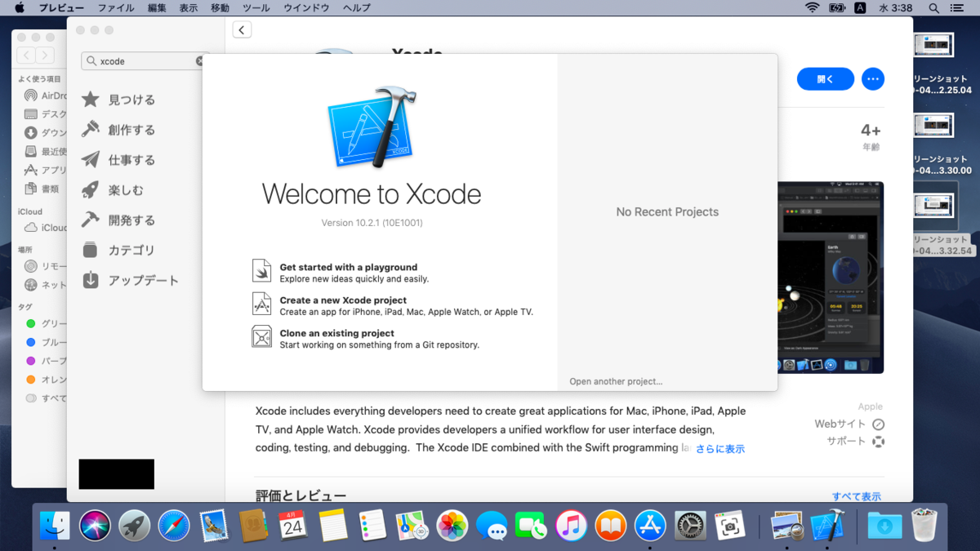Viewport: 980px width, 551px height.
Task: Open System Preferences from the Dock
Action: [x=690, y=526]
